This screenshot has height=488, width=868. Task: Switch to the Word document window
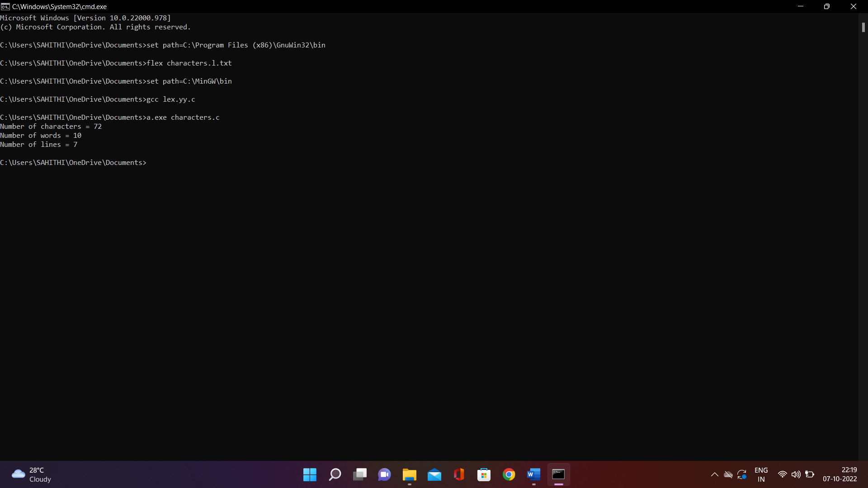[x=534, y=474]
